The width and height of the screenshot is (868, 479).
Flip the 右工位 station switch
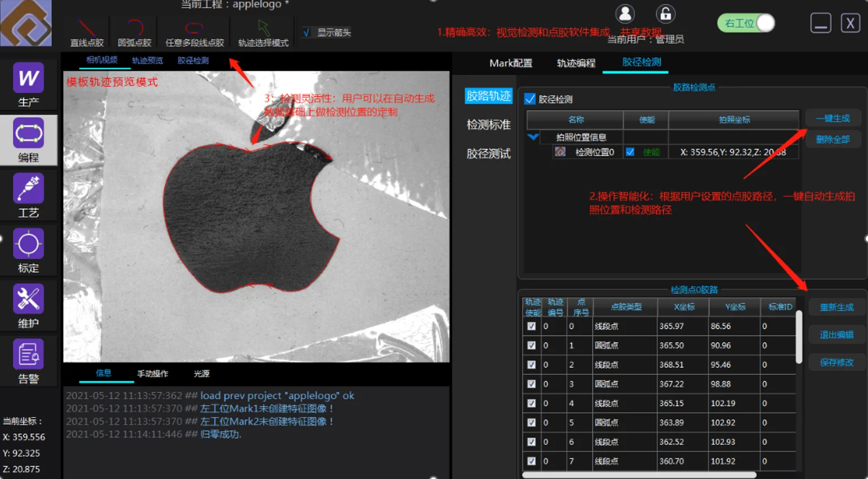coord(746,23)
